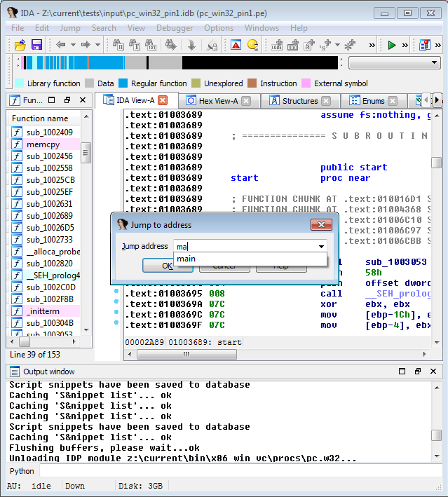
Task: Float the Output window panel
Action: (418, 371)
